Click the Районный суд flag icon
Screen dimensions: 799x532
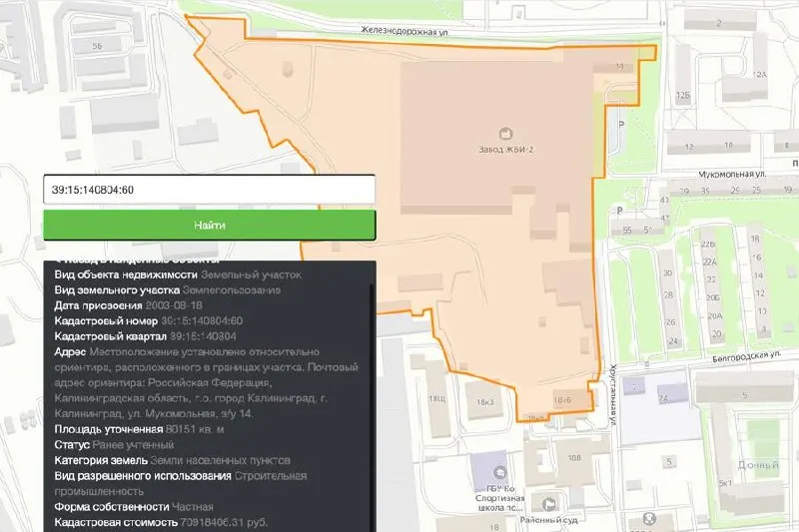coord(548,504)
